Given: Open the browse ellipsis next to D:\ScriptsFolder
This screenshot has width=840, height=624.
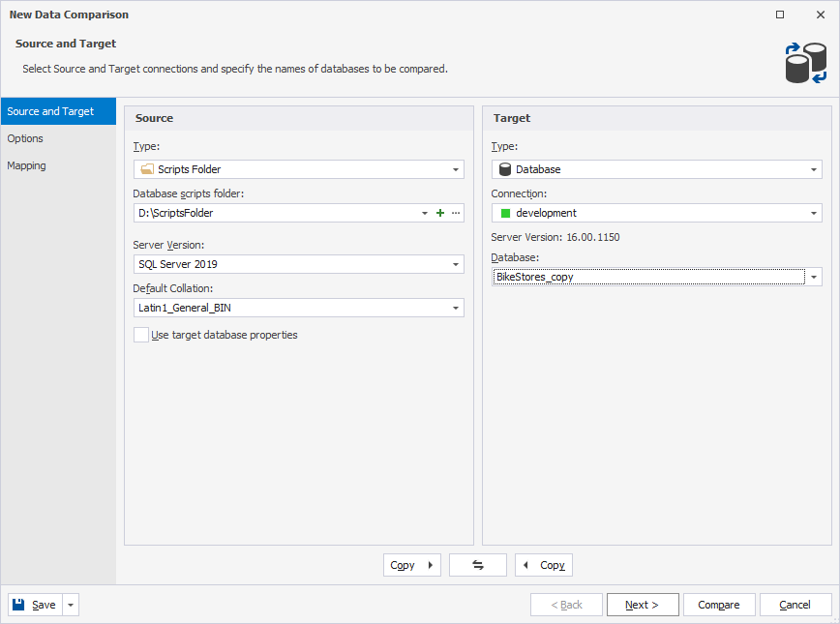Looking at the screenshot, I should (455, 213).
